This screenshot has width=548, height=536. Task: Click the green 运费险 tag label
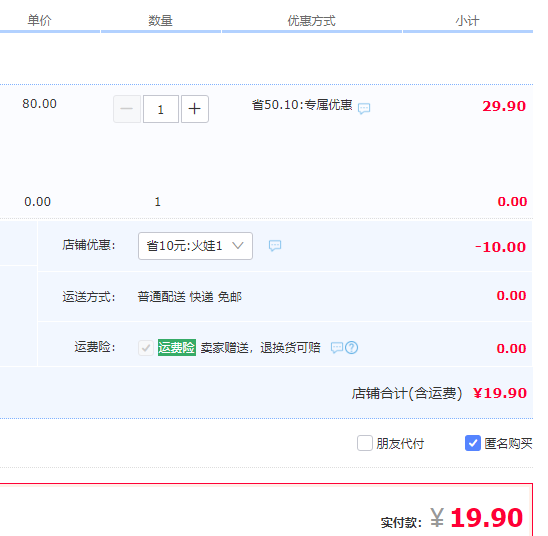tap(177, 348)
